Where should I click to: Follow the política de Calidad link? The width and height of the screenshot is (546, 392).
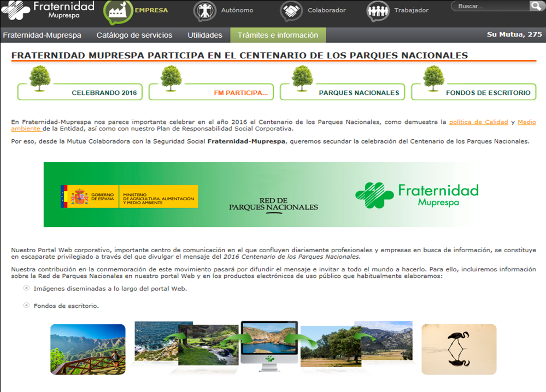point(478,122)
